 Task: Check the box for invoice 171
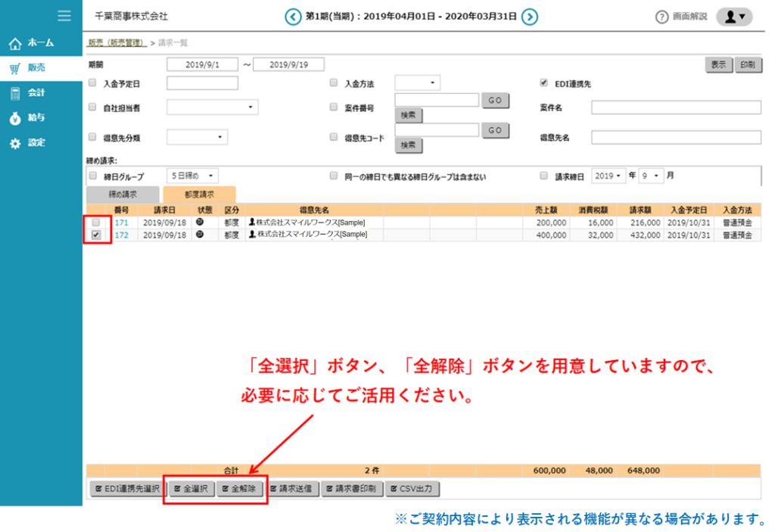pos(96,222)
